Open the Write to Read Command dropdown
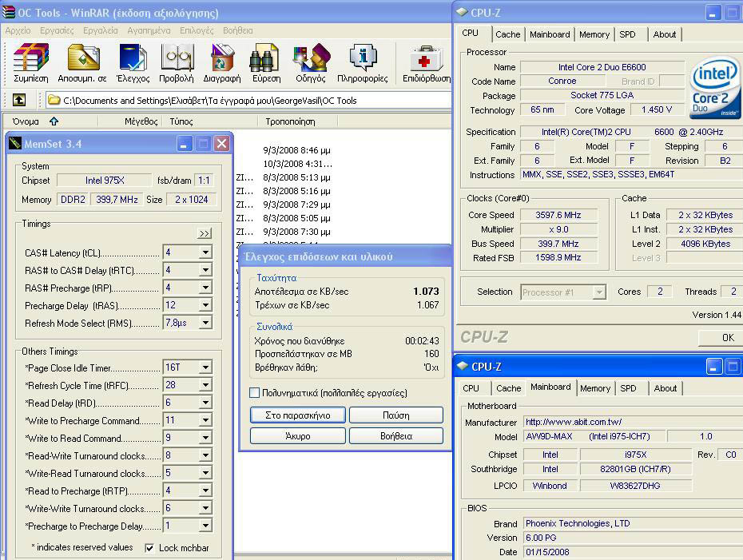The width and height of the screenshot is (743, 560). [x=205, y=438]
